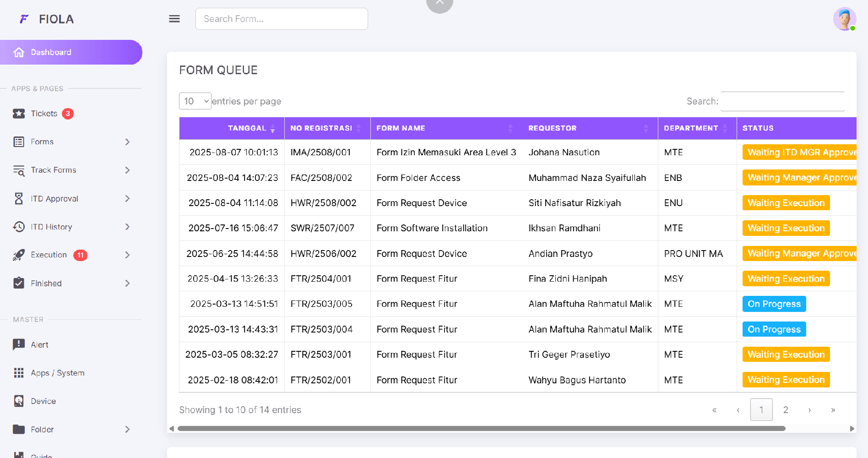Open the Device icon page
868x458 pixels.
tap(19, 401)
